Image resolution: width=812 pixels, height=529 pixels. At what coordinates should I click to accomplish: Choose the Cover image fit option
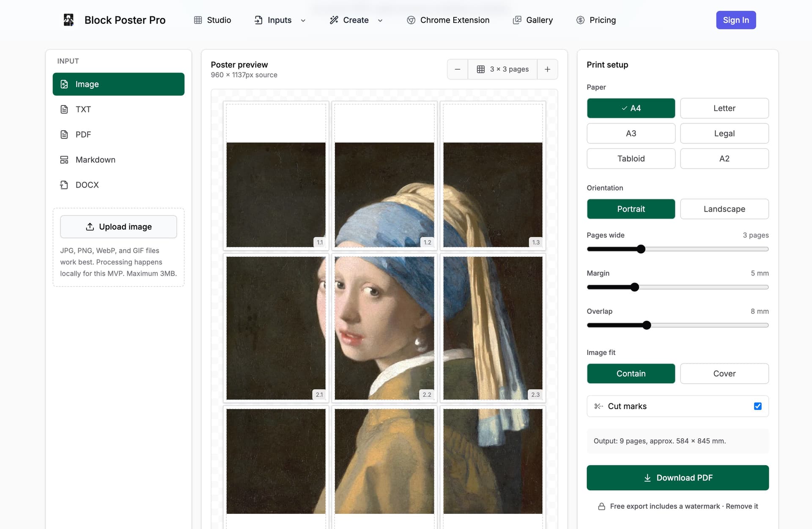click(724, 374)
